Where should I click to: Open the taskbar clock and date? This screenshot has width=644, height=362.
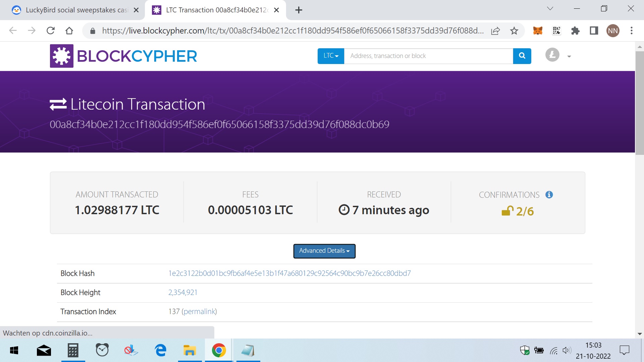tap(593, 351)
